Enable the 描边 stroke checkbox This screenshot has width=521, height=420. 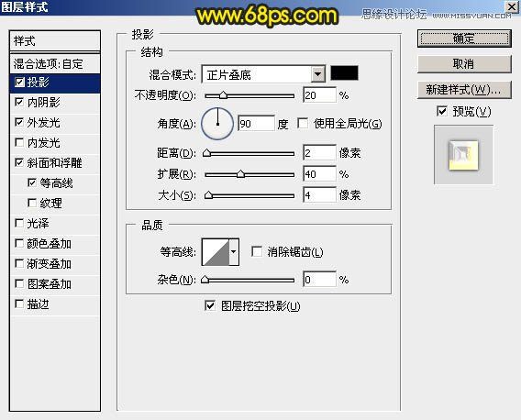click(x=19, y=304)
